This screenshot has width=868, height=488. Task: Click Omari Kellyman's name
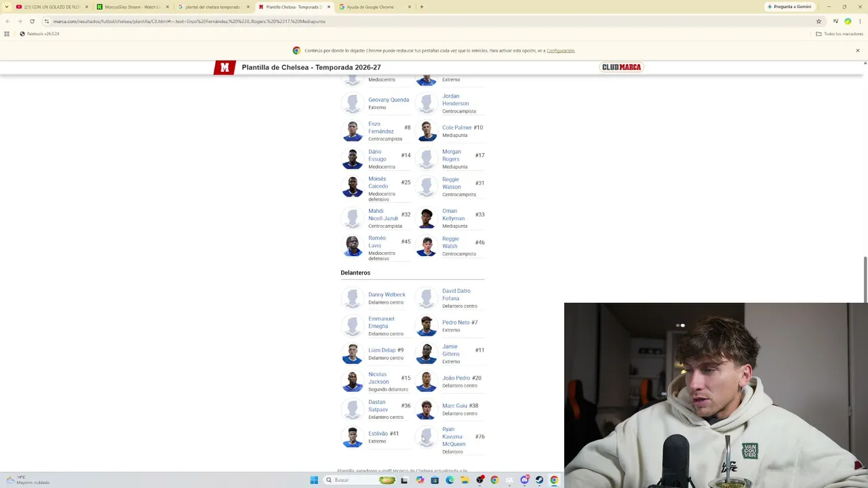454,214
